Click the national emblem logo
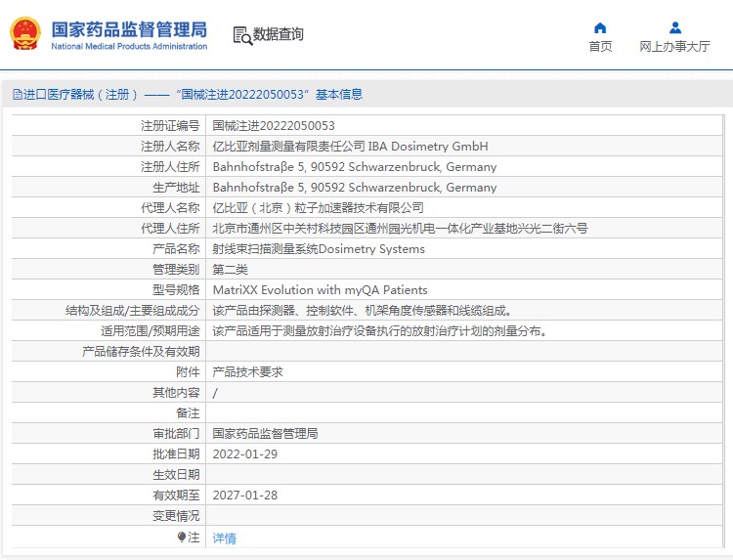The height and width of the screenshot is (560, 733). coord(25,33)
